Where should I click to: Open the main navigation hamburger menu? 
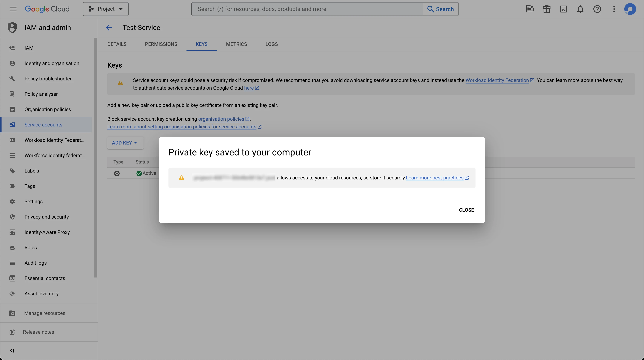pos(13,9)
